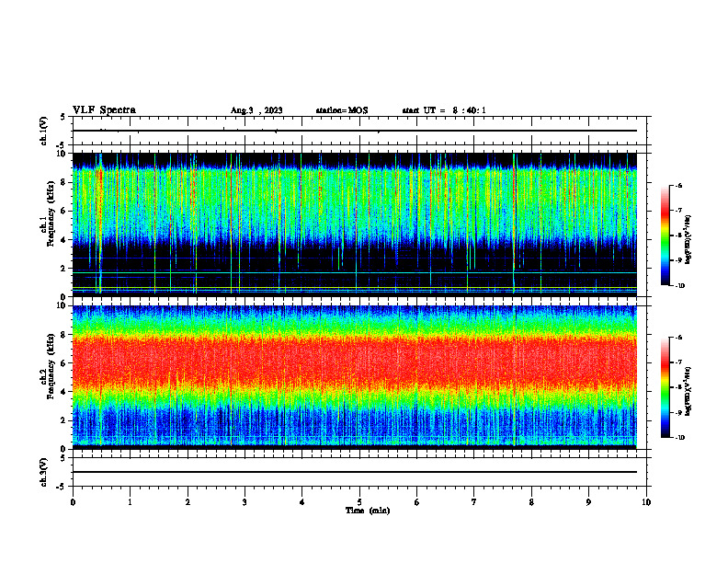
Task: Click the ch.1 color scale bar
Action: [665, 236]
